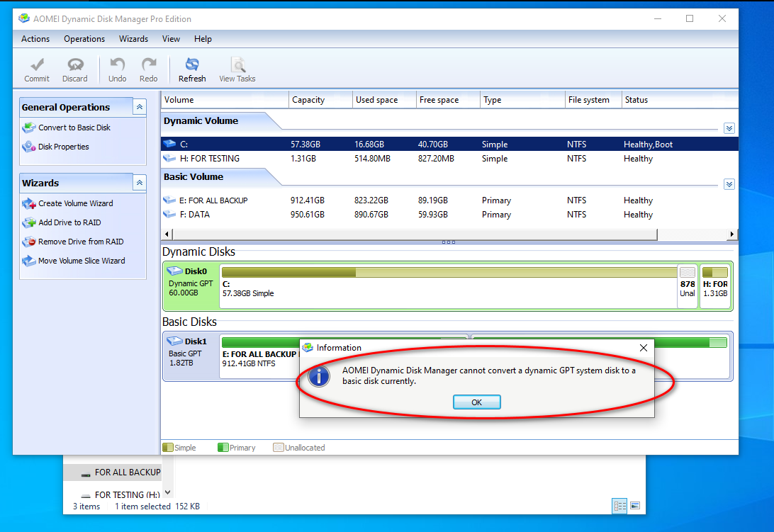Open the Operations menu

84,39
